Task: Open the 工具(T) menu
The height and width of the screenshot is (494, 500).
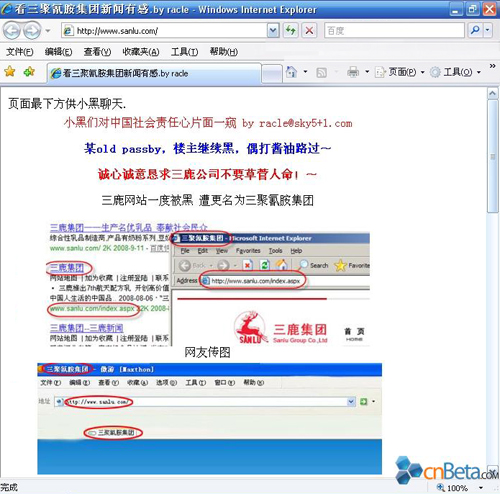Action: click(x=184, y=52)
